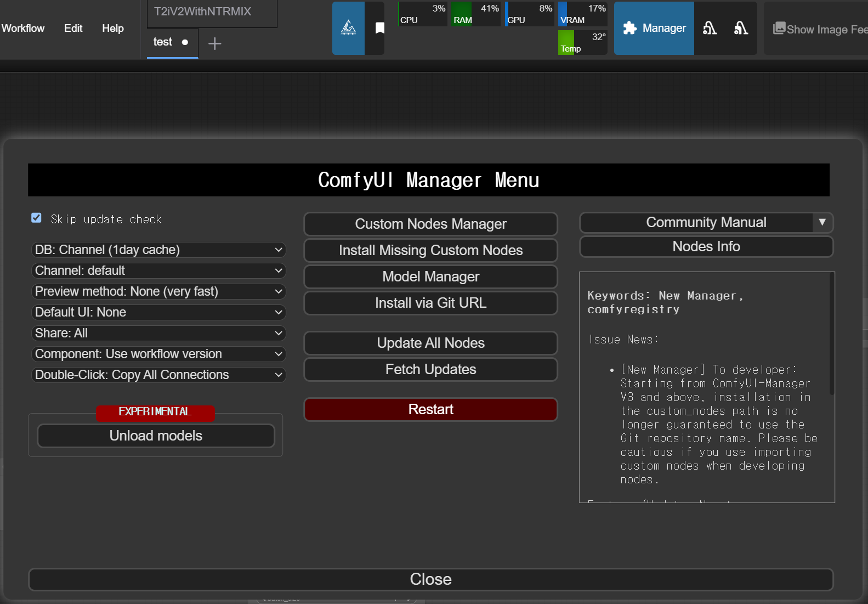Close the ComfyUI Manager Menu
The width and height of the screenshot is (868, 604).
(430, 579)
